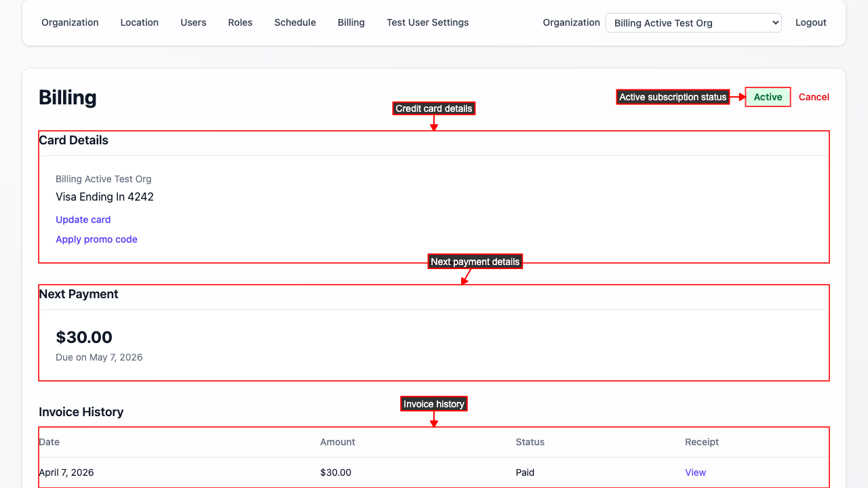
Task: Click the Active subscription status badge
Action: pos(767,97)
